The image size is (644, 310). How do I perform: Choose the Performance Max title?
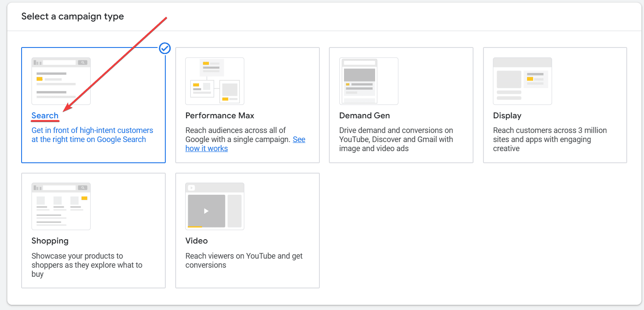pyautogui.click(x=220, y=116)
